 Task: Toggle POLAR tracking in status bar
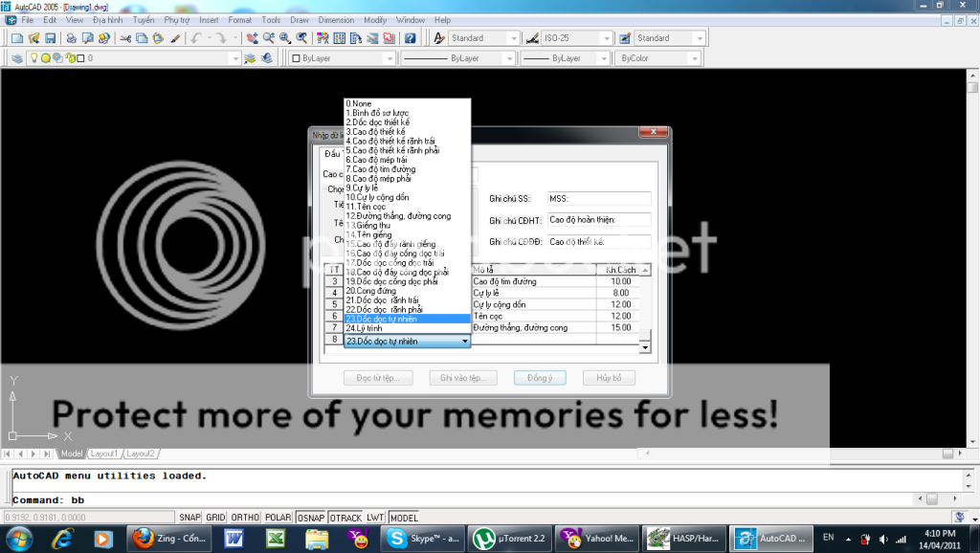(x=278, y=518)
